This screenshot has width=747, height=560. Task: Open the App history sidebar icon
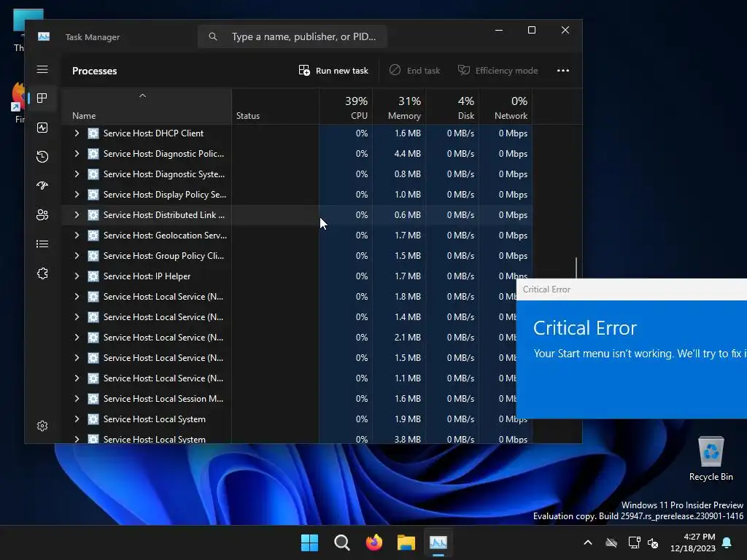pyautogui.click(x=42, y=157)
